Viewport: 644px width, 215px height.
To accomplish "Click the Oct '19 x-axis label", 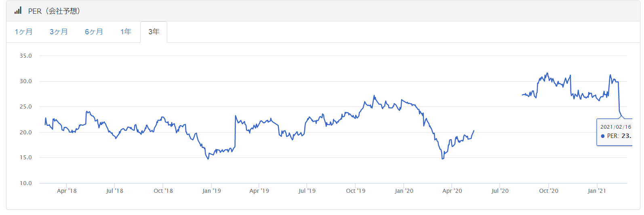I will tap(356, 191).
